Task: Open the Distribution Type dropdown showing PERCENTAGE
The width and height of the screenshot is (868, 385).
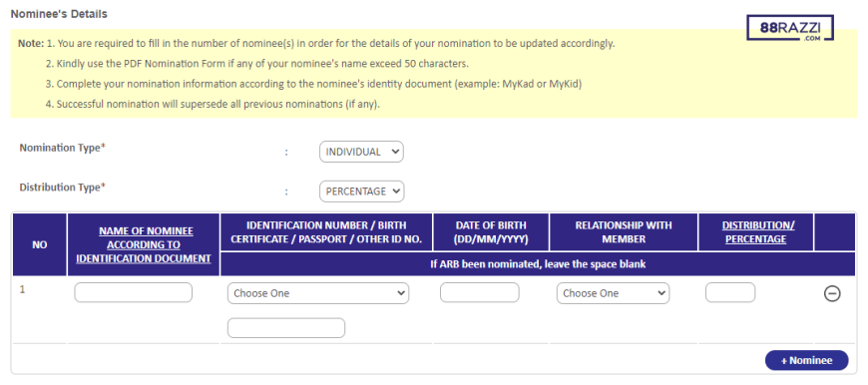Action: tap(362, 192)
